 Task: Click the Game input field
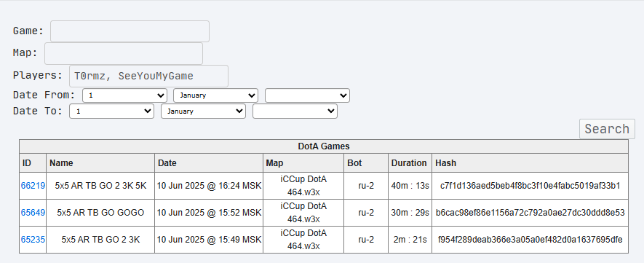tap(130, 31)
